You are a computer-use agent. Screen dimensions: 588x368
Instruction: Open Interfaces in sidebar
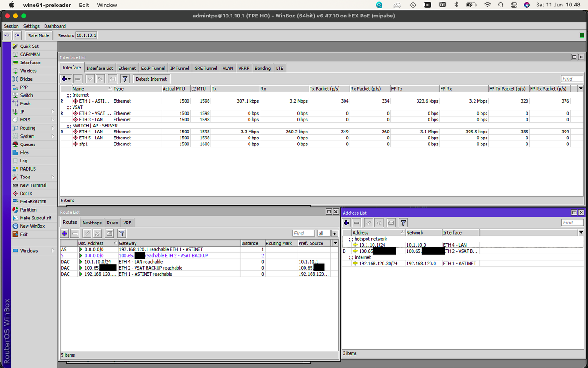(x=30, y=63)
